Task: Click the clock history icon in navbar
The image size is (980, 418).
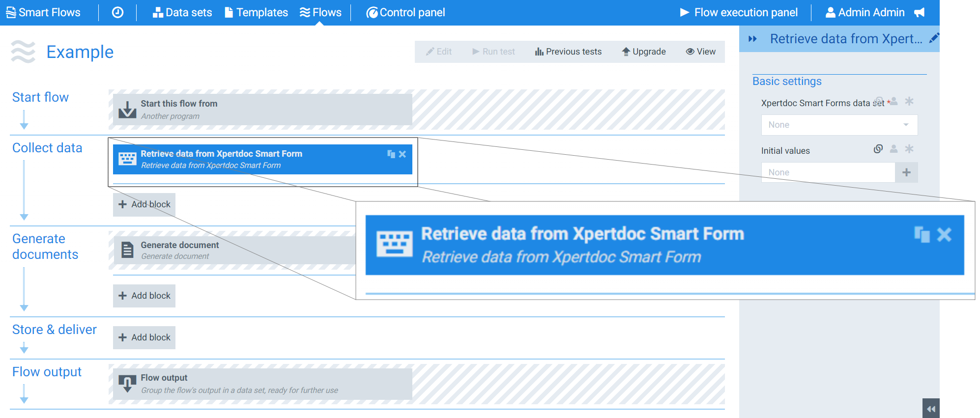Action: [x=117, y=12]
